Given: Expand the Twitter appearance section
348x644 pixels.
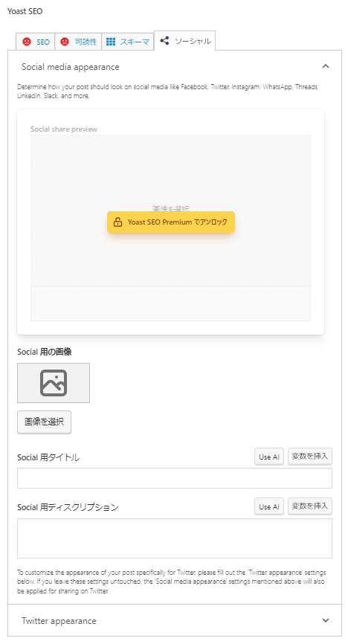Looking at the screenshot, I should [326, 620].
